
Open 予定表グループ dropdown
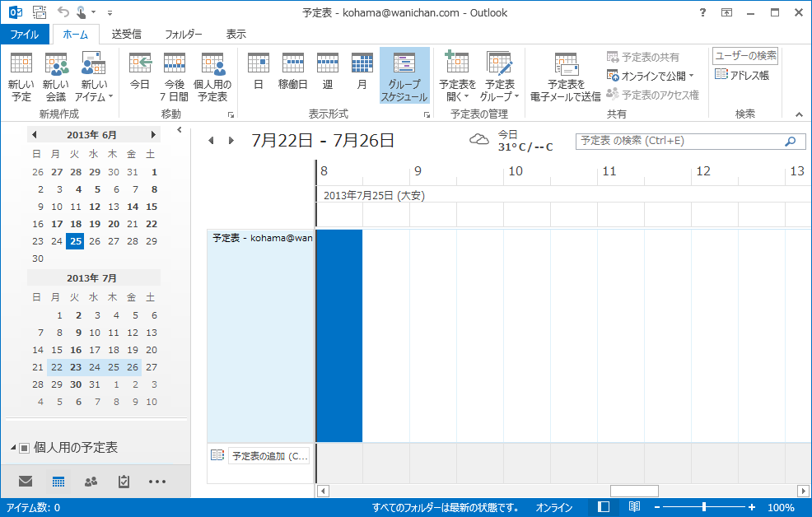499,77
